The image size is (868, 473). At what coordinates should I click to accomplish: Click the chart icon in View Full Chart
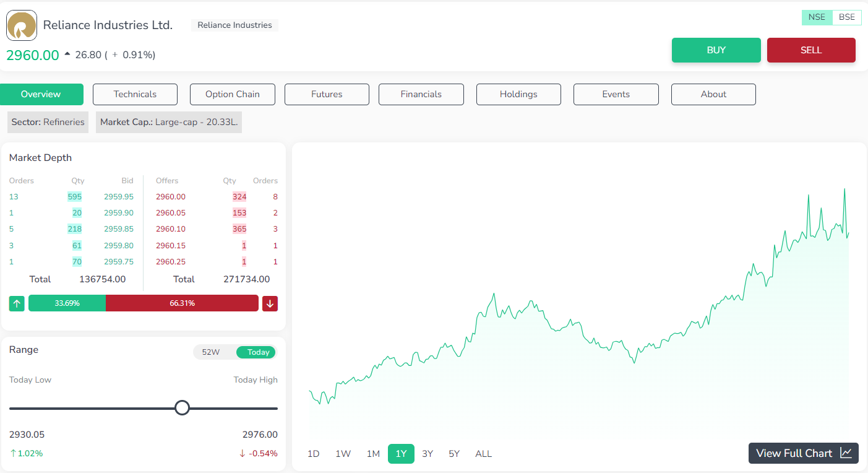(846, 453)
